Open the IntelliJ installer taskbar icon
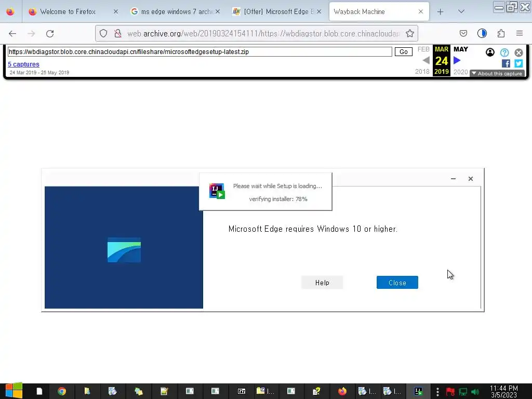The image size is (532, 399). (x=418, y=392)
